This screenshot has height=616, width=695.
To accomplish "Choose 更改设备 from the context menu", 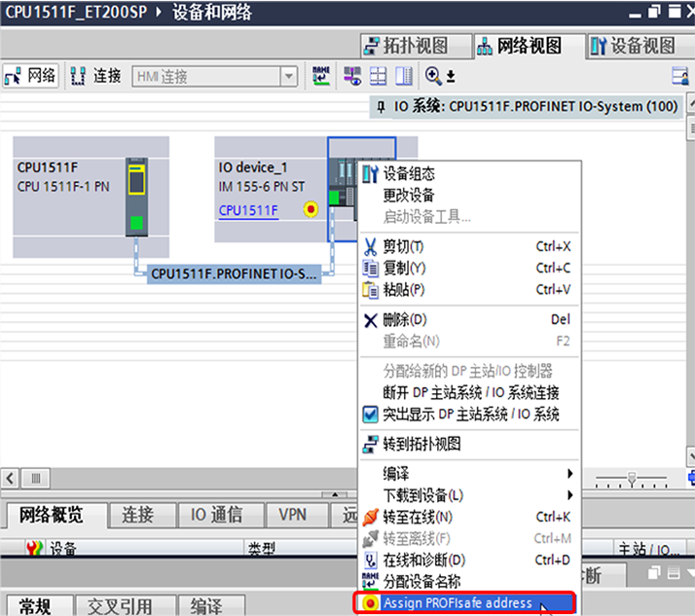I will click(x=469, y=196).
